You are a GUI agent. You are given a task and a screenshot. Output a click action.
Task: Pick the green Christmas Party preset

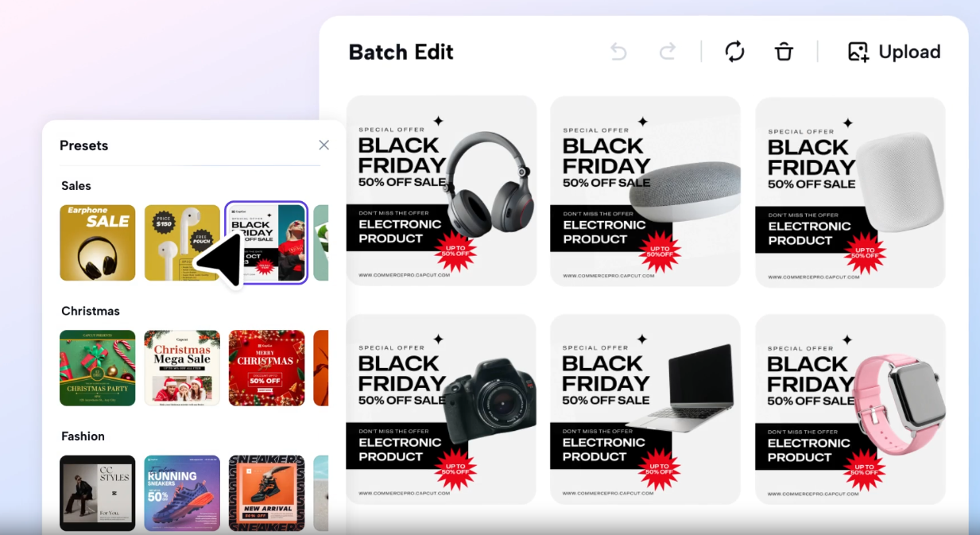coord(98,368)
